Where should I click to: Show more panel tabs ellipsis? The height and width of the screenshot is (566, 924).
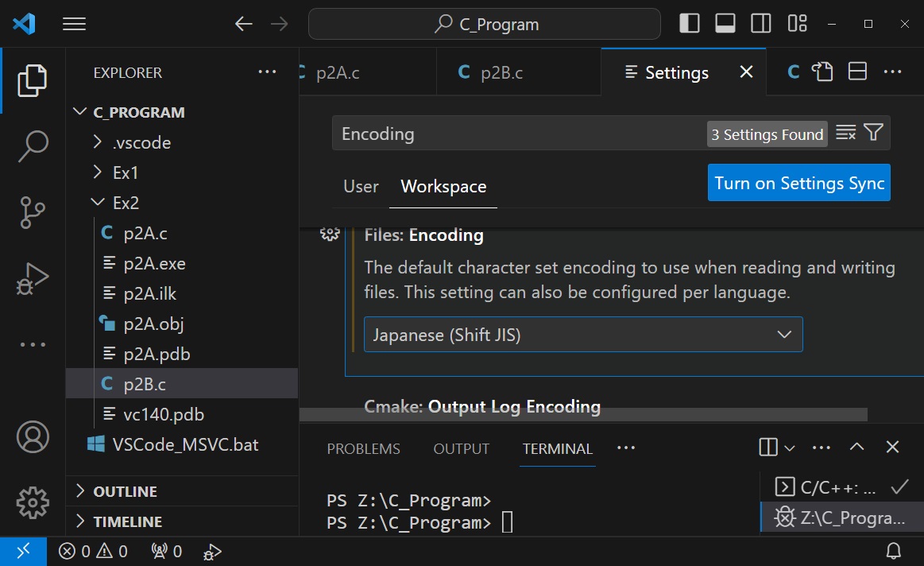click(626, 448)
